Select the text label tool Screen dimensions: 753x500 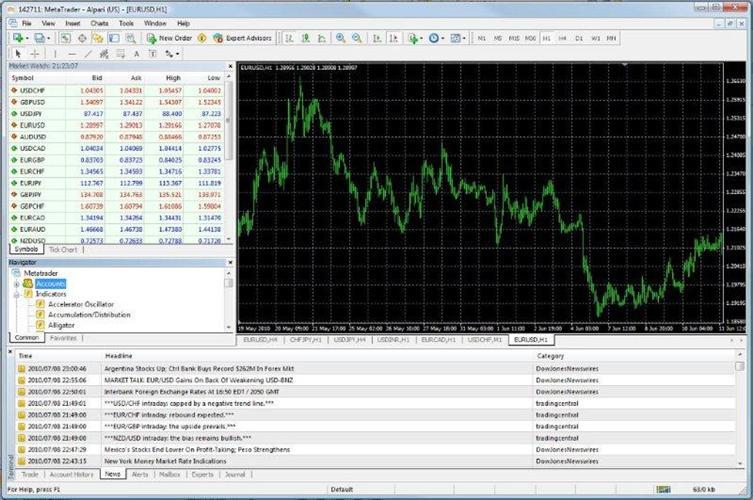click(153, 54)
